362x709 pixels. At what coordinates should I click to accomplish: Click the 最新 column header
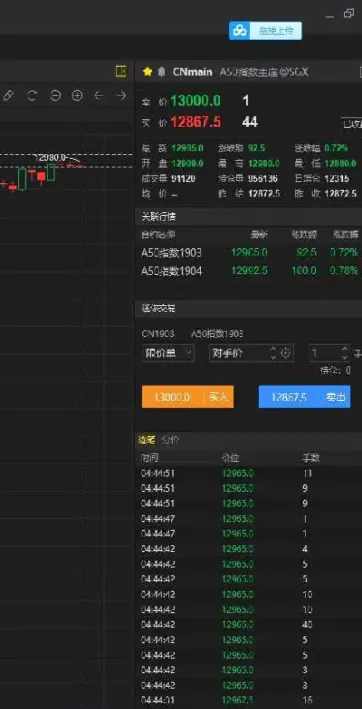click(x=259, y=235)
